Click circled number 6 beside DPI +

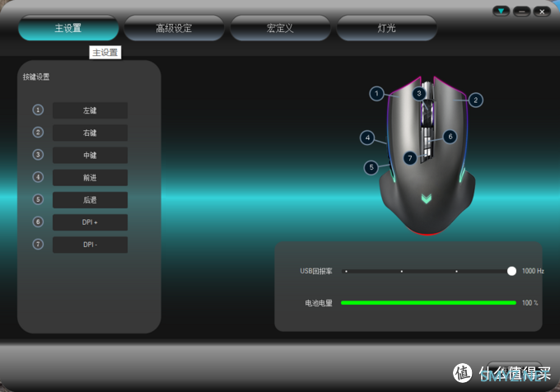pyautogui.click(x=38, y=222)
